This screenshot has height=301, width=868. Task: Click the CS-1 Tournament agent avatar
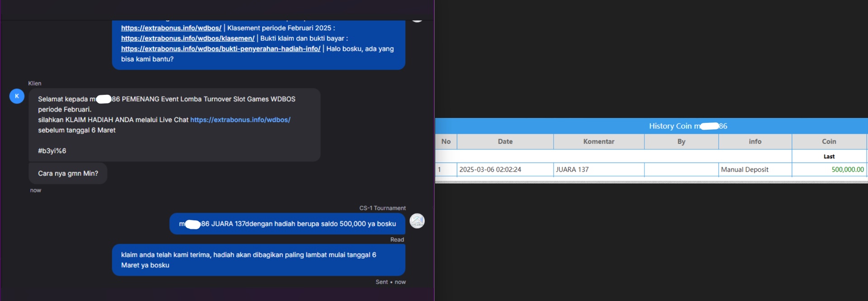click(x=417, y=221)
